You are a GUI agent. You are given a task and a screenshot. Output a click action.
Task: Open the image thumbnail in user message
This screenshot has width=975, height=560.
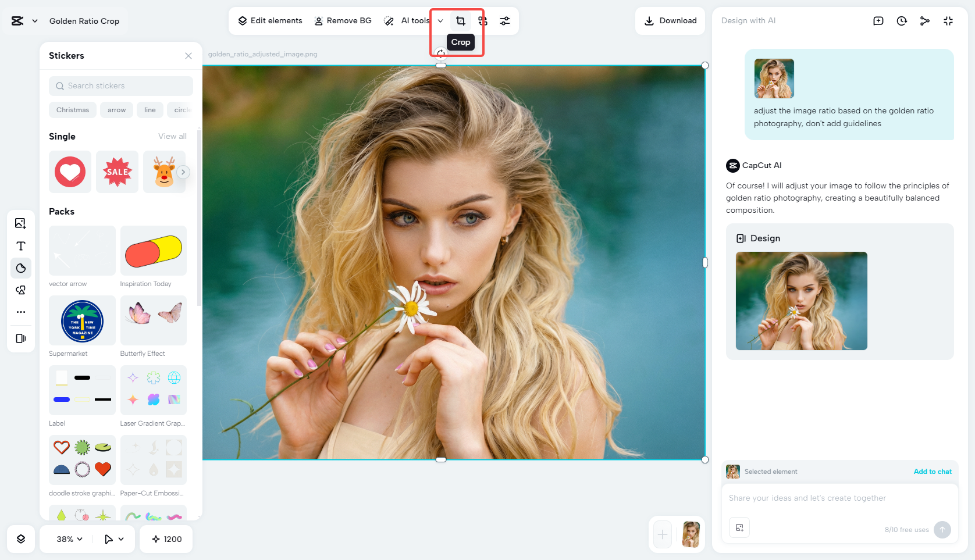click(774, 79)
